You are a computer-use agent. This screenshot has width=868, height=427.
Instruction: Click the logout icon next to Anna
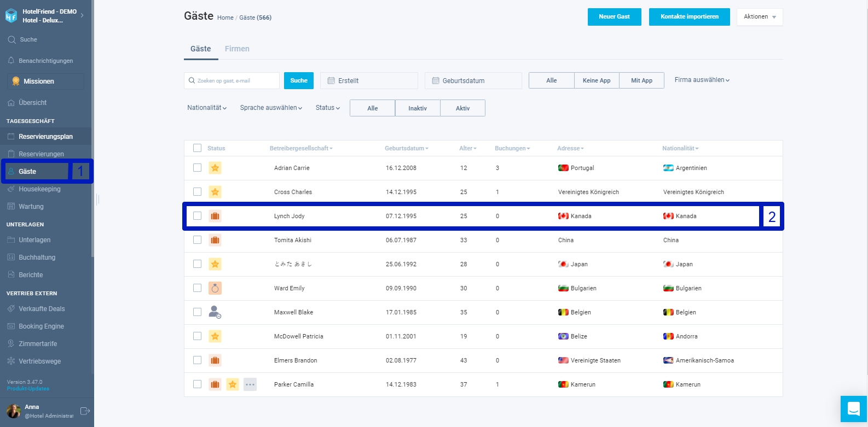coord(85,411)
